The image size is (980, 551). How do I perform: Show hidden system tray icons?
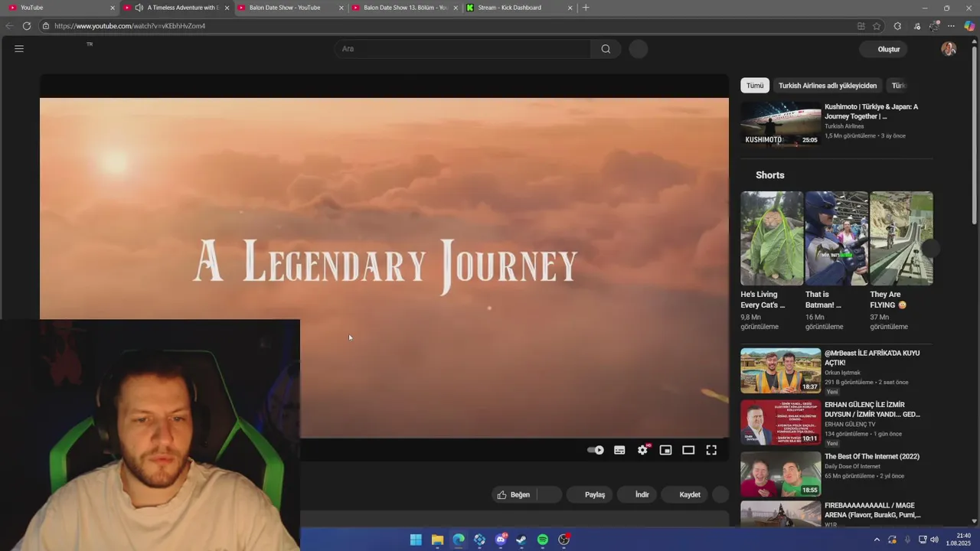(x=877, y=540)
